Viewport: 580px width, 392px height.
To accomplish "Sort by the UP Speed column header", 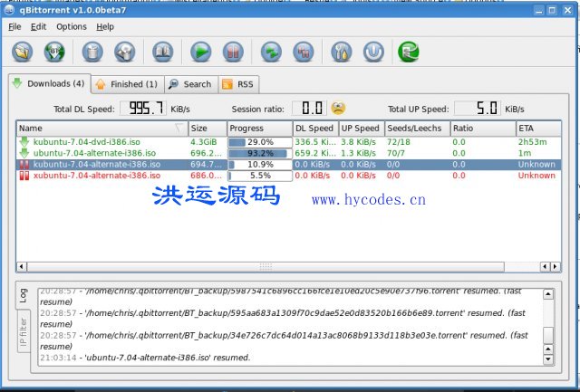I will point(362,129).
